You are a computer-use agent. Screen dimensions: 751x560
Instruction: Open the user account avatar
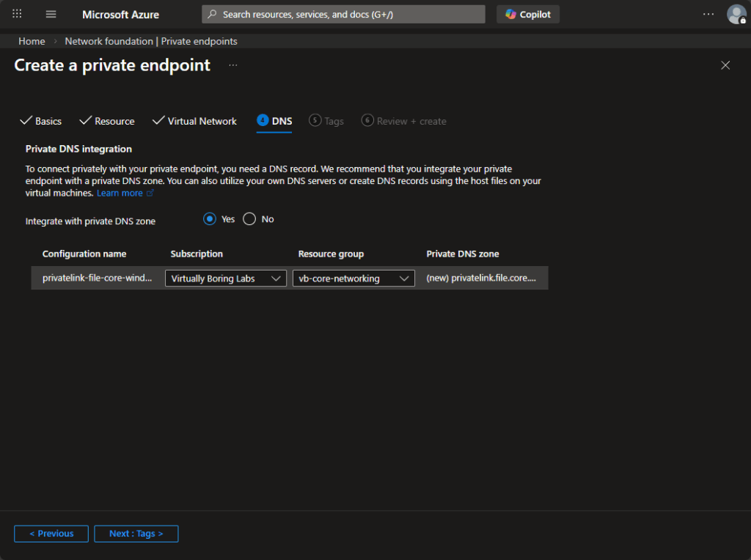pos(736,15)
